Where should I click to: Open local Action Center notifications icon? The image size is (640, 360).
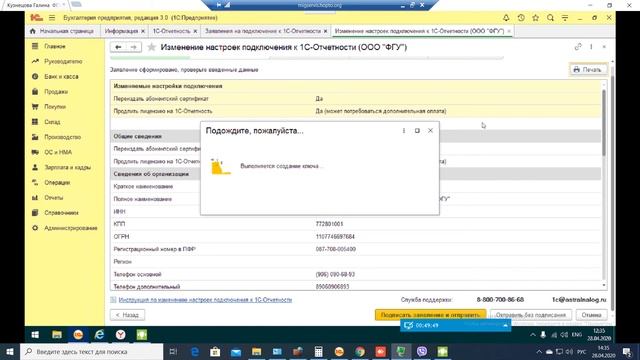point(627,351)
